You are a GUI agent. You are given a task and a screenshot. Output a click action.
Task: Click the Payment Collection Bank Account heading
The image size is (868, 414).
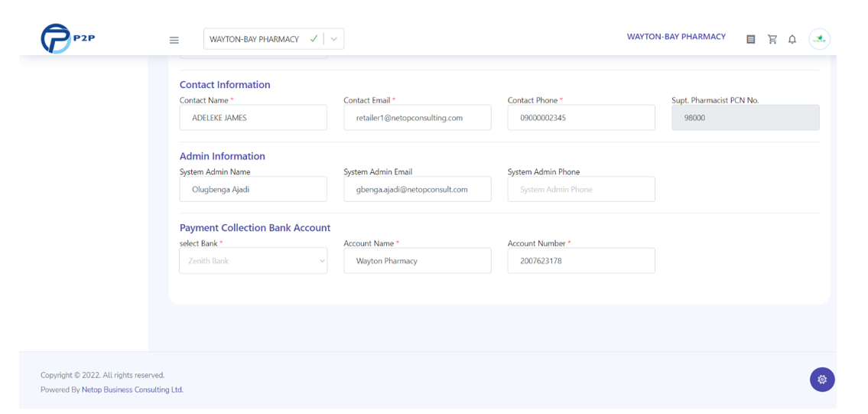coord(255,228)
